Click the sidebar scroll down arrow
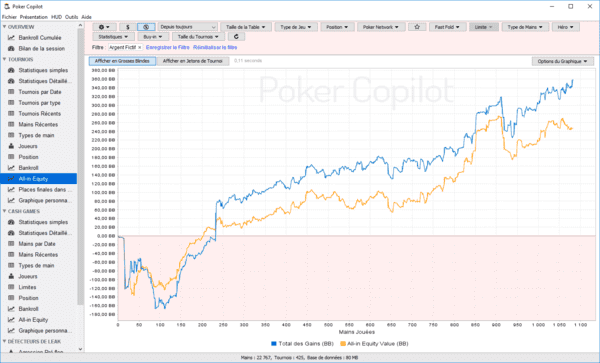The width and height of the screenshot is (600, 363). pyautogui.click(x=80, y=349)
